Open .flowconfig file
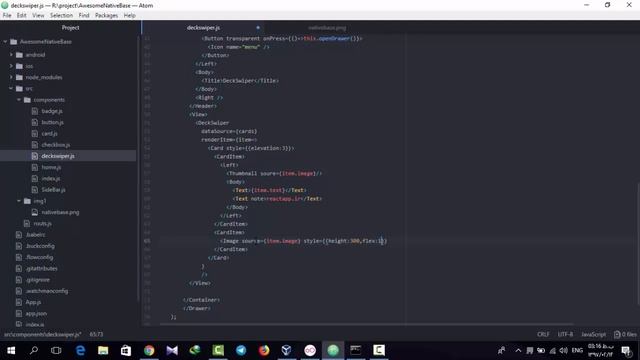 coord(39,257)
